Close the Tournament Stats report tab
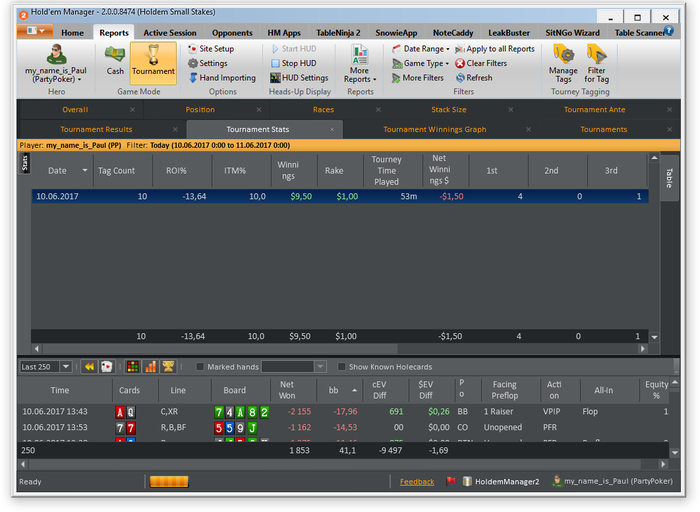This screenshot has height=512, width=700. click(332, 129)
